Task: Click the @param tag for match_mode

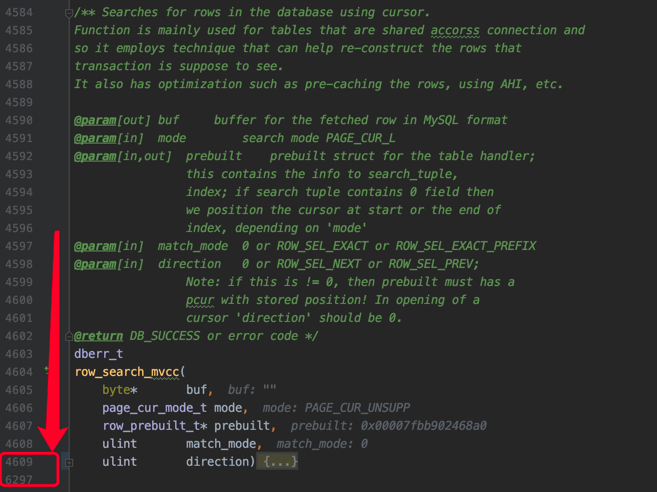Action: [95, 246]
